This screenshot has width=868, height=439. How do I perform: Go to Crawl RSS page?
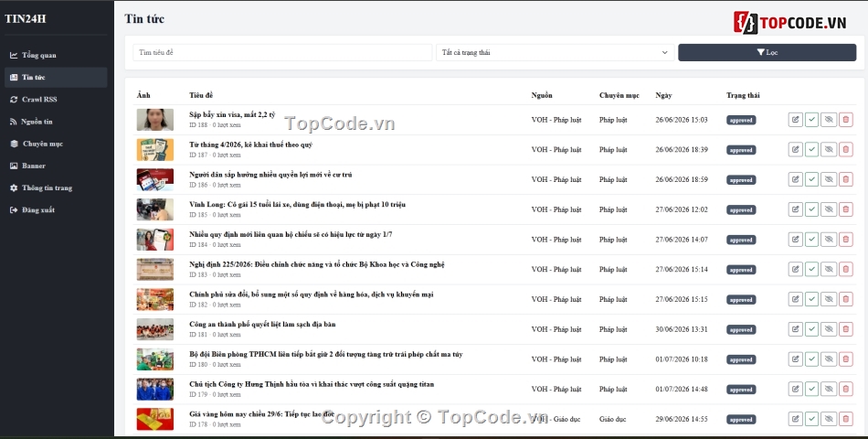tap(56, 100)
